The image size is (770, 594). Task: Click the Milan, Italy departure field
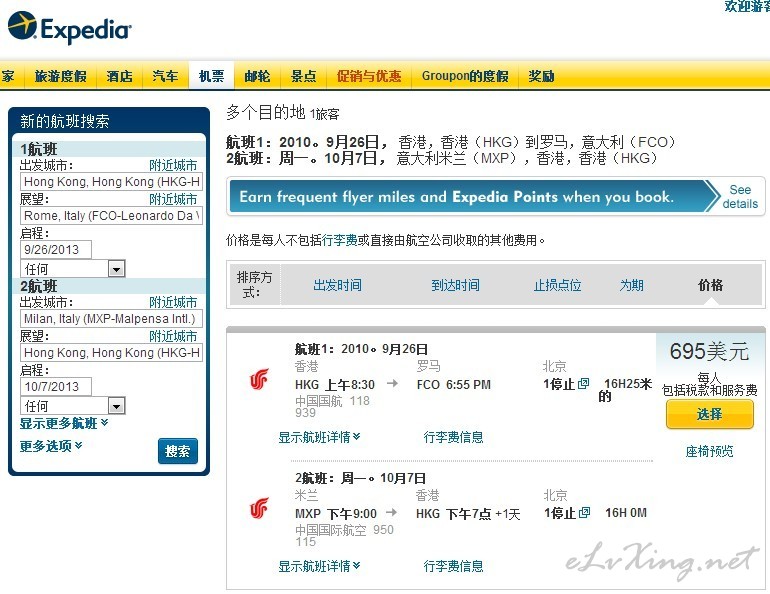click(111, 319)
